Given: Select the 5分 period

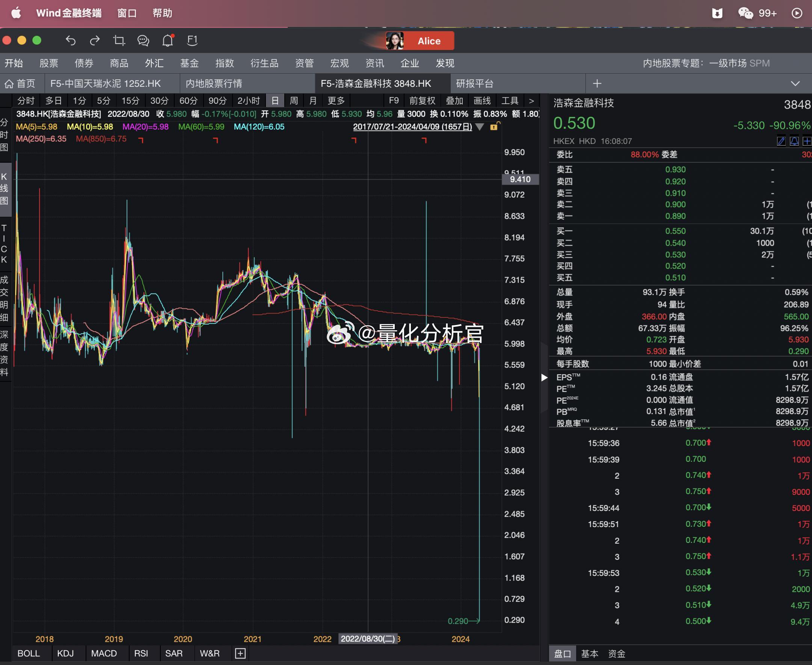Looking at the screenshot, I should 103,101.
